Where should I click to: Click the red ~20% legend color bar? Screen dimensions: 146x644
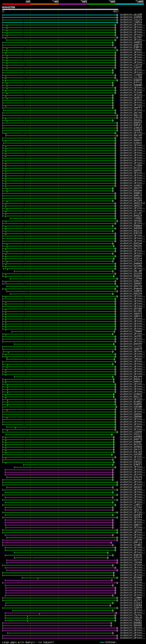[x=16, y=4]
